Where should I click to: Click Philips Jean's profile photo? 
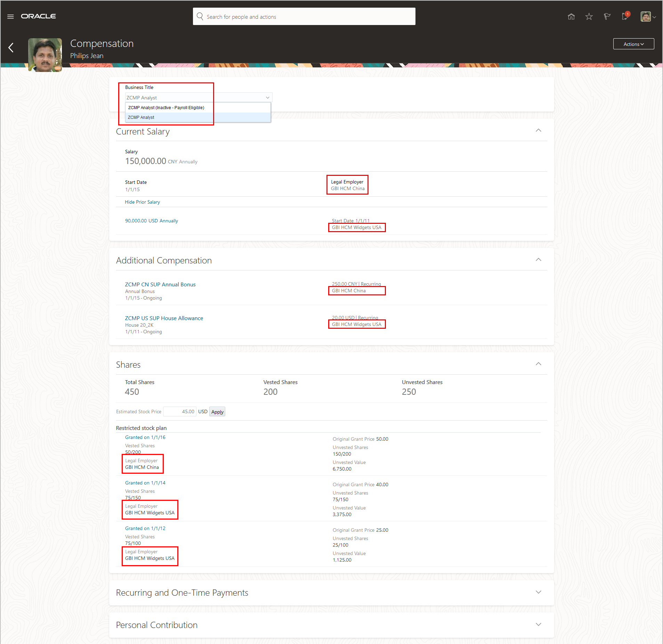pyautogui.click(x=45, y=55)
